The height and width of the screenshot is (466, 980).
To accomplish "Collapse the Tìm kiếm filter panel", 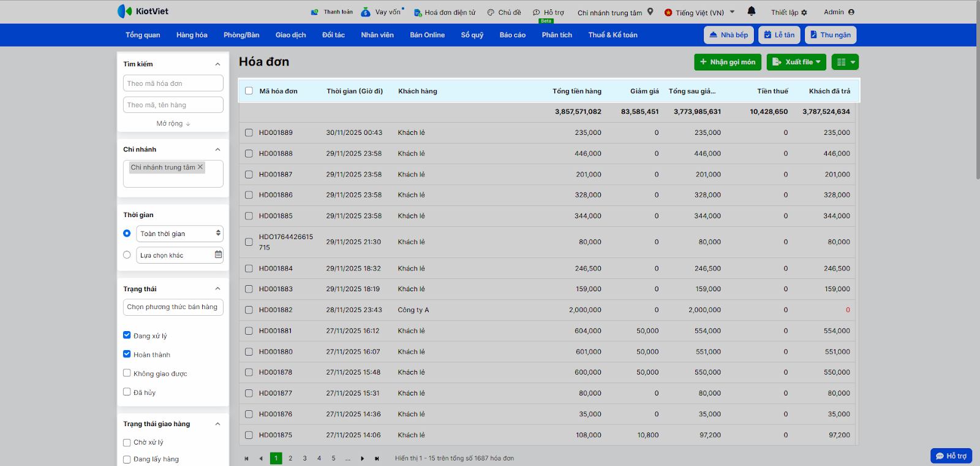I will [x=217, y=64].
